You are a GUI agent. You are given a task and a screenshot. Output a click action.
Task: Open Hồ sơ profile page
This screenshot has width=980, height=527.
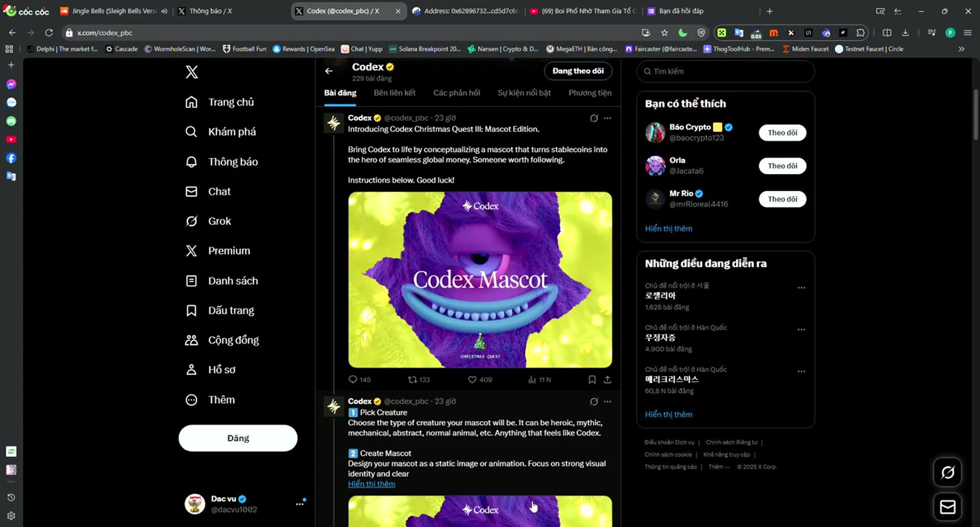coord(210,370)
